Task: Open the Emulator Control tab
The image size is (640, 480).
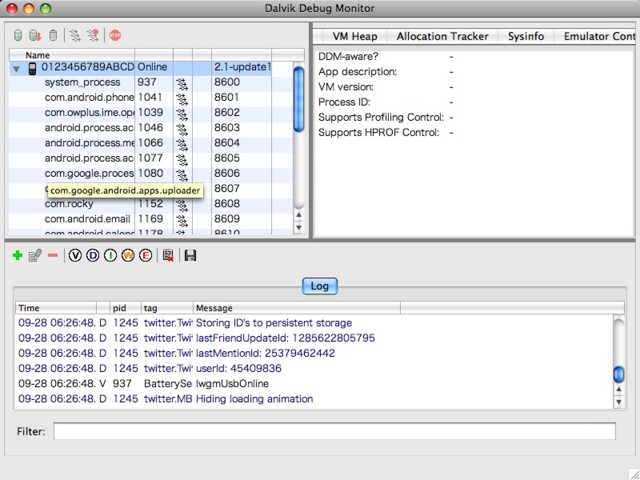Action: tap(597, 36)
